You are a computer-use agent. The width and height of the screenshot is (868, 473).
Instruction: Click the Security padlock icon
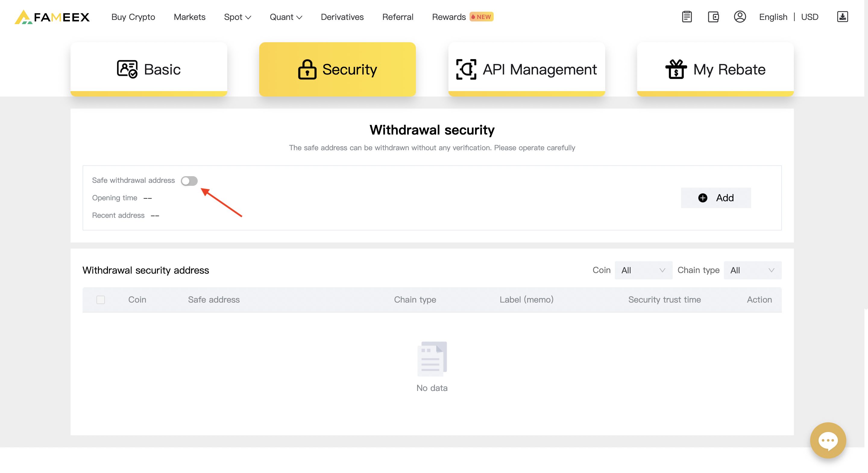pyautogui.click(x=307, y=69)
